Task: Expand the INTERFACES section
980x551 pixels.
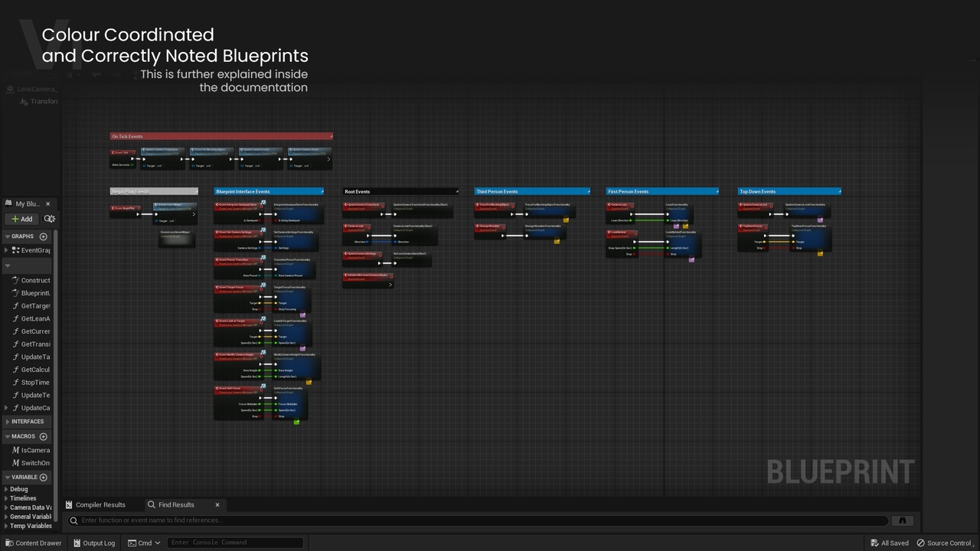Action: click(x=7, y=422)
